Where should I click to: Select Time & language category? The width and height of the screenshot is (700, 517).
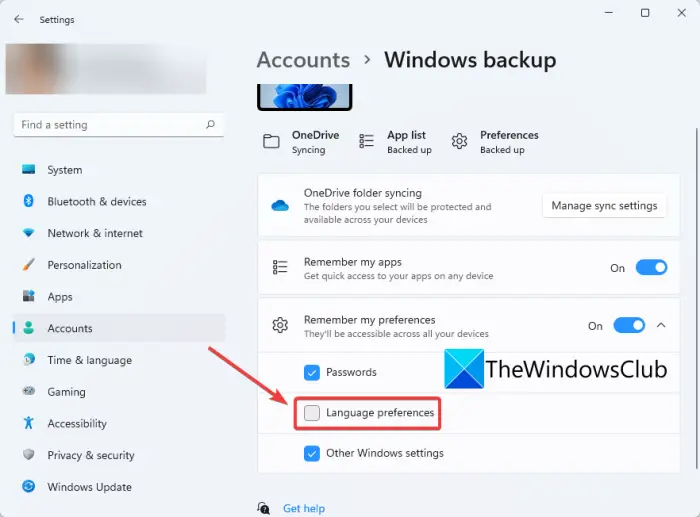(x=119, y=359)
